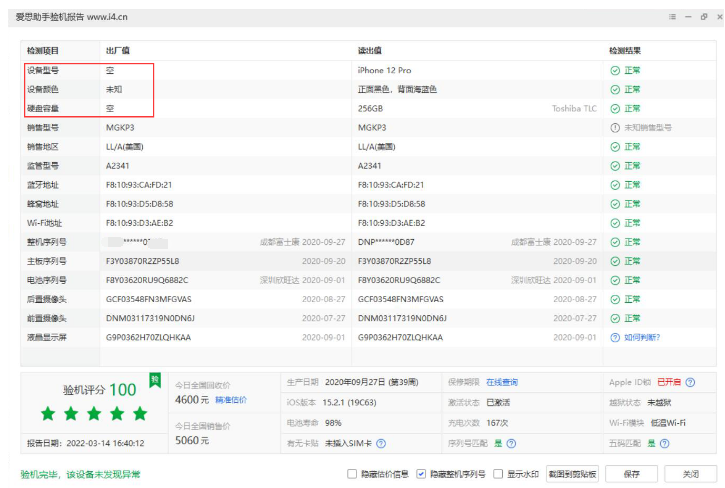This screenshot has width=725, height=488.
Task: Select the 256GB read value
Action: click(370, 109)
